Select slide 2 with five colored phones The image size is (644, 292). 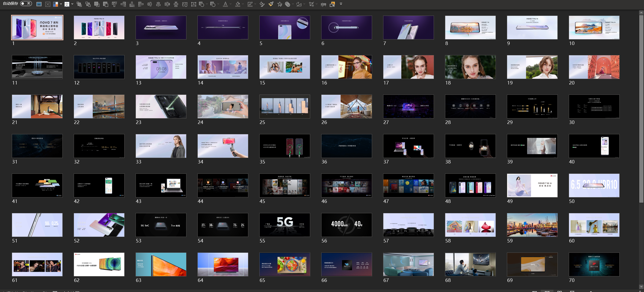[99, 27]
